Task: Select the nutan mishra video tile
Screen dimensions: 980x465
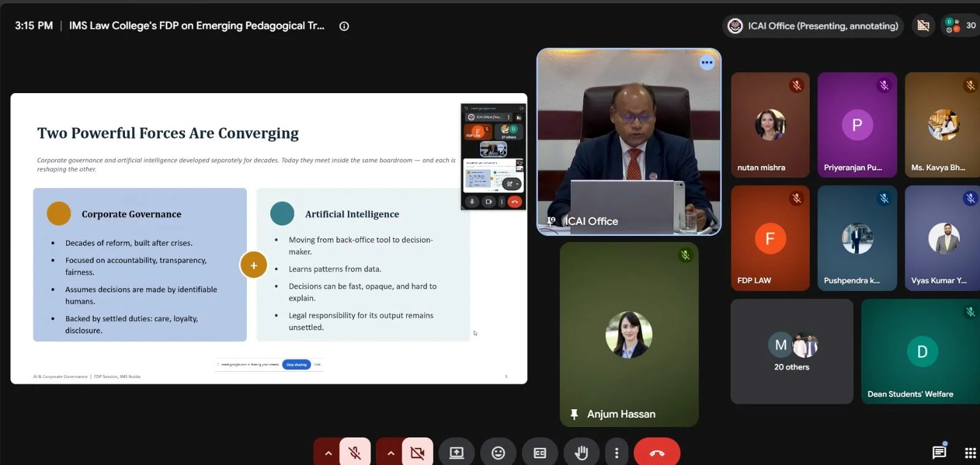Action: click(x=770, y=125)
